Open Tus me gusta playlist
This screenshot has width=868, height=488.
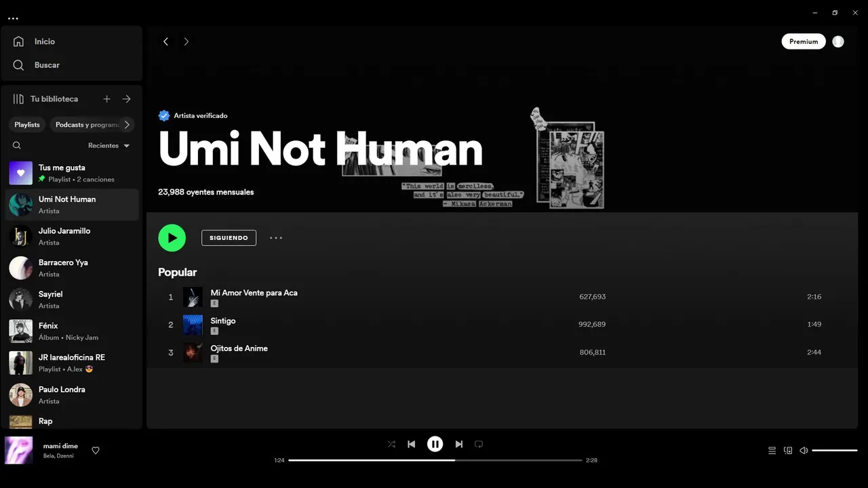pyautogui.click(x=72, y=173)
